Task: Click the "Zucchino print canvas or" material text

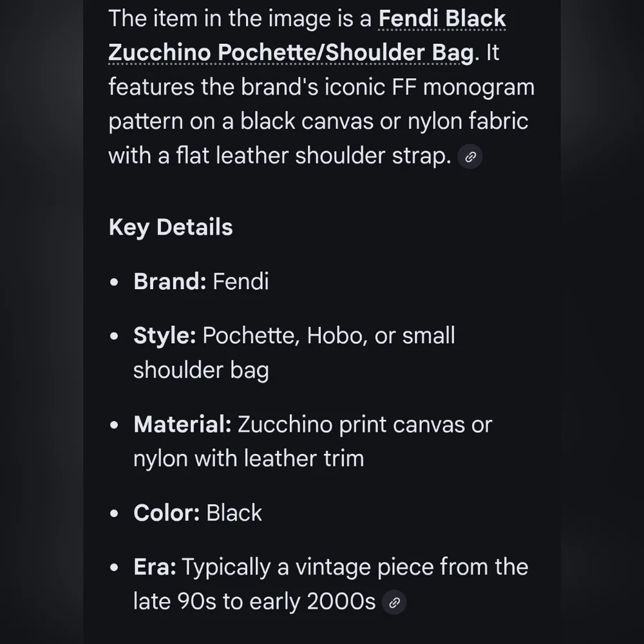Action: (x=365, y=424)
